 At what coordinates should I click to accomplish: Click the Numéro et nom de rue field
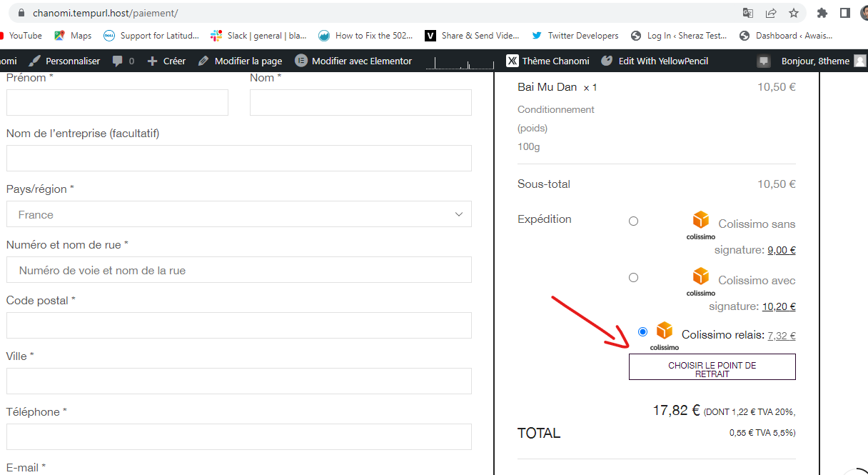click(x=239, y=270)
